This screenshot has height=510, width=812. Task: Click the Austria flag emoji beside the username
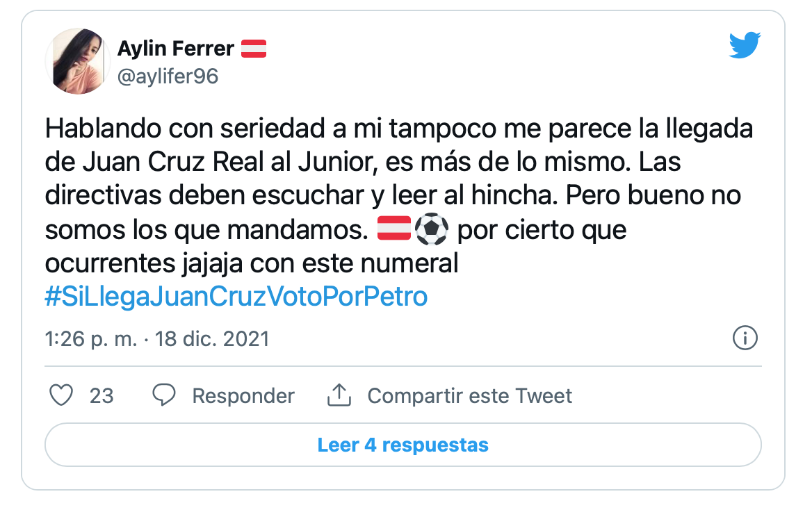(x=254, y=48)
